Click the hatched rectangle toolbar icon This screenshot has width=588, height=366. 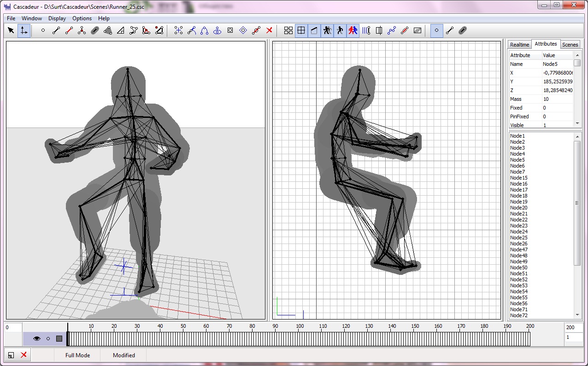point(417,30)
